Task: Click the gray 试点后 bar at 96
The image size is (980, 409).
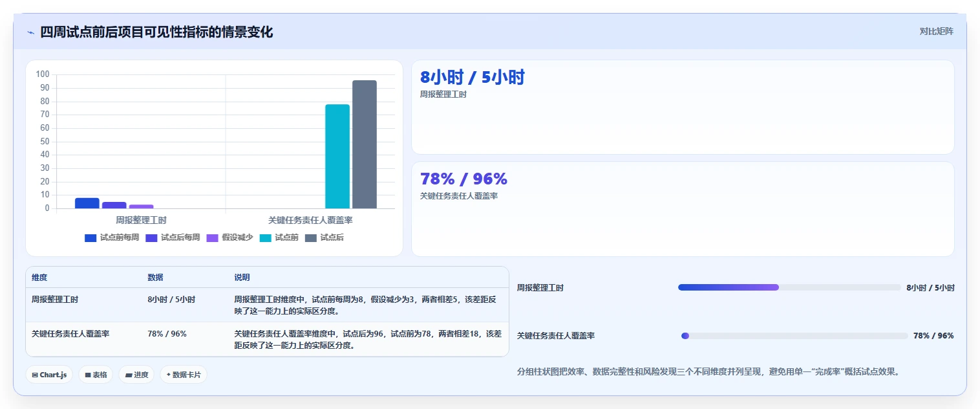Action: (x=365, y=144)
